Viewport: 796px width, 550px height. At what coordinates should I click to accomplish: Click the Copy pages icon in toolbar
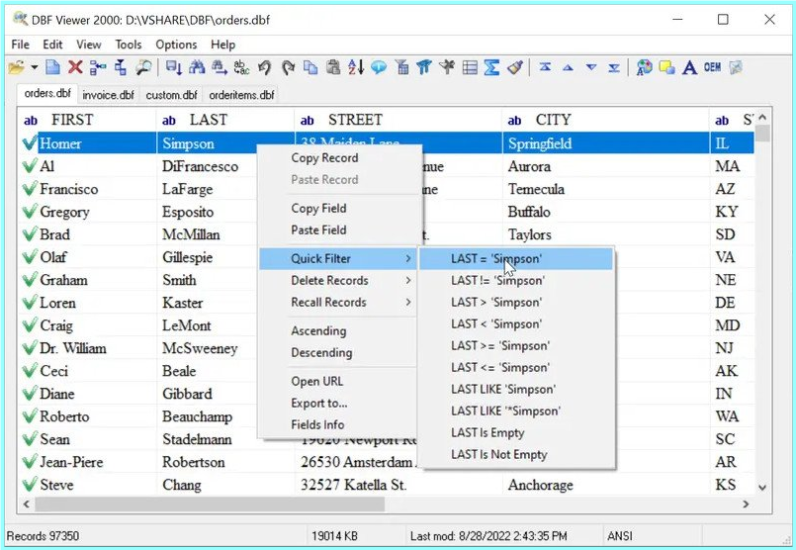311,67
